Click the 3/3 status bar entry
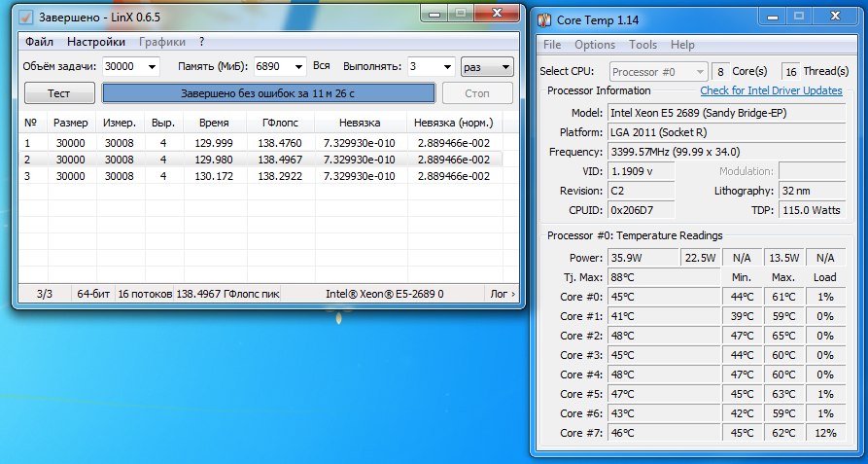 [x=45, y=294]
